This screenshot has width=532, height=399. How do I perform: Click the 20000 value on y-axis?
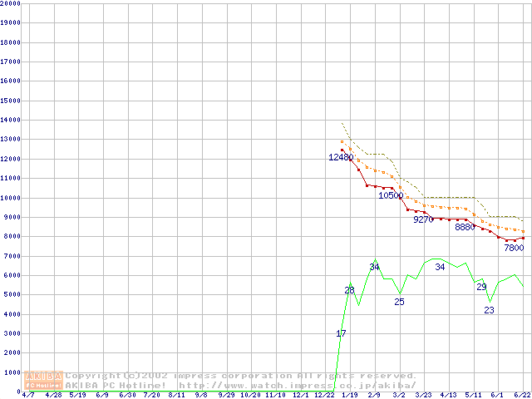click(x=10, y=3)
